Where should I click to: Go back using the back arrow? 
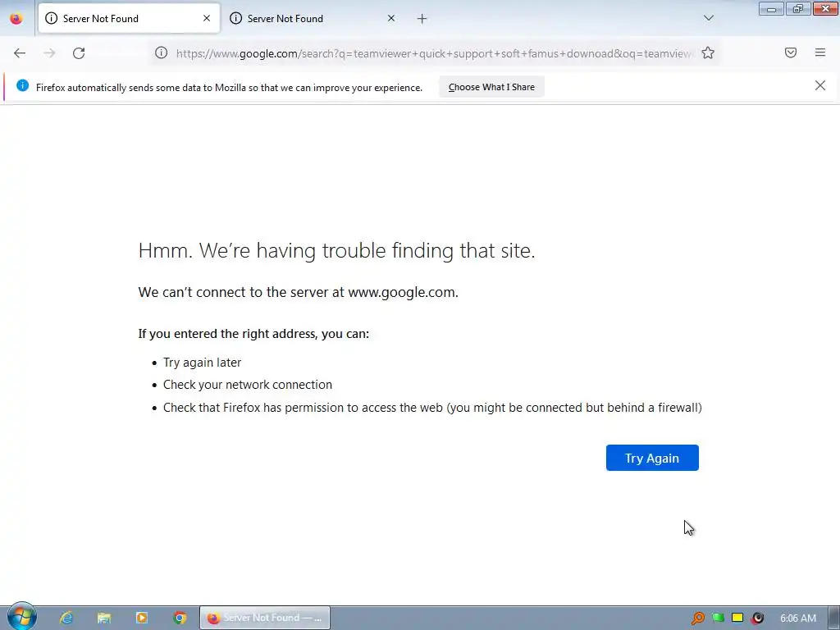click(x=20, y=53)
